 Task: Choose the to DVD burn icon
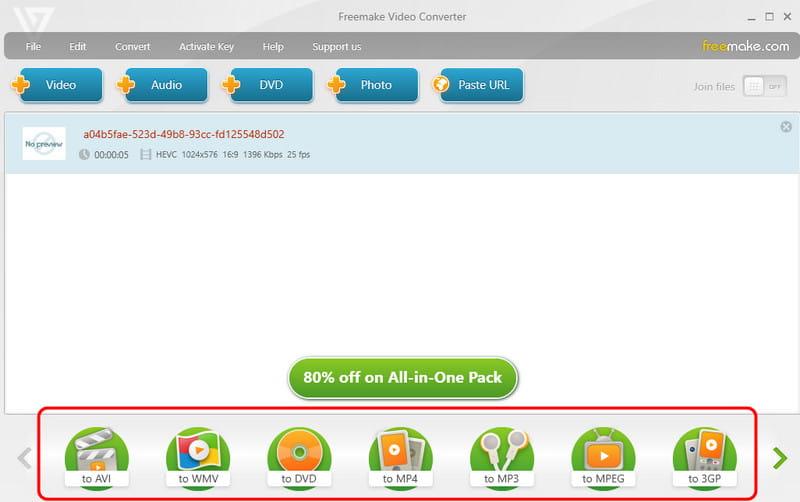click(298, 457)
